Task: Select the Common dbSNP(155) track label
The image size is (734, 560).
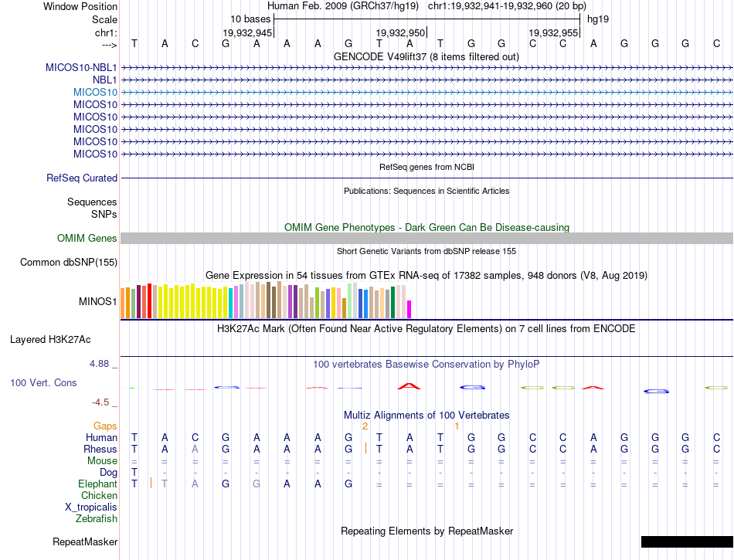Action: tap(69, 262)
